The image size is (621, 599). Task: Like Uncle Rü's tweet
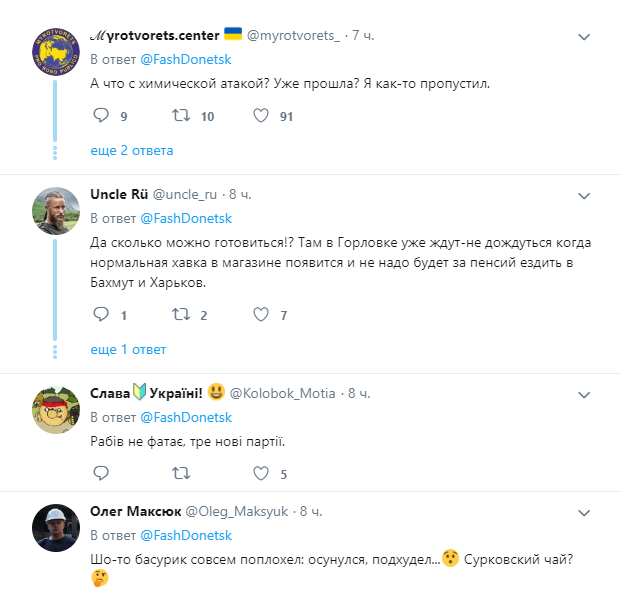(x=261, y=315)
